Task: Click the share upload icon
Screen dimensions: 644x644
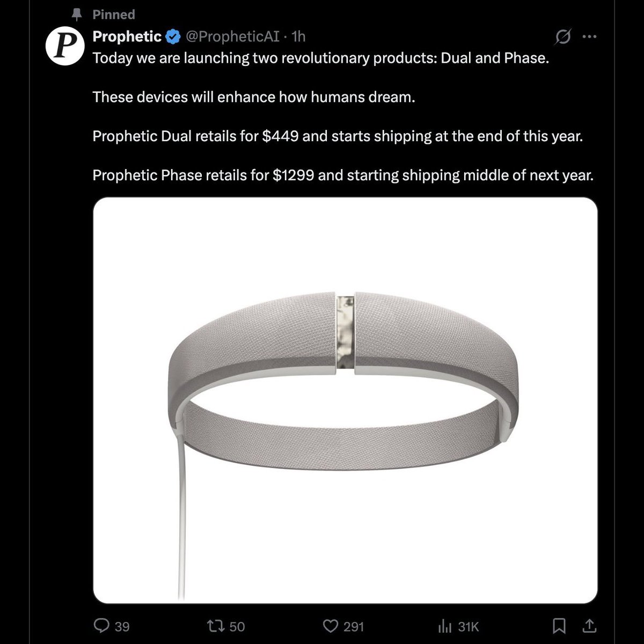Action: (588, 626)
